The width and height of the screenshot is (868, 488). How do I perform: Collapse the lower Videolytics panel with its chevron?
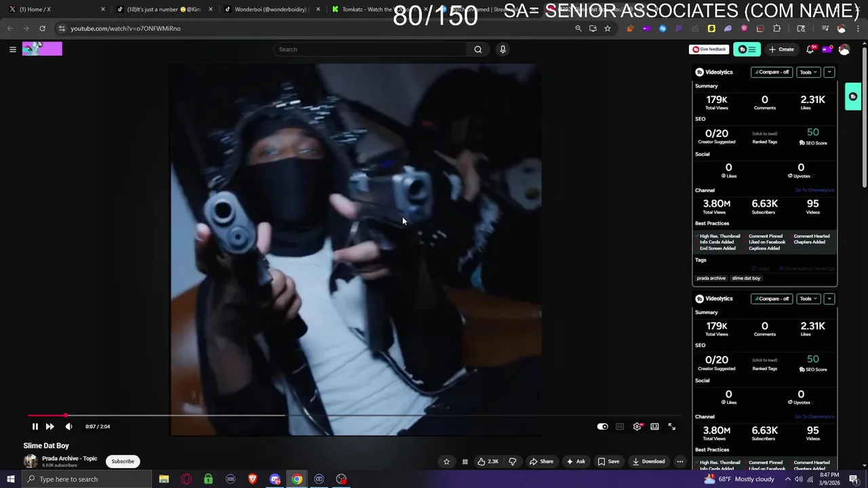(x=829, y=299)
